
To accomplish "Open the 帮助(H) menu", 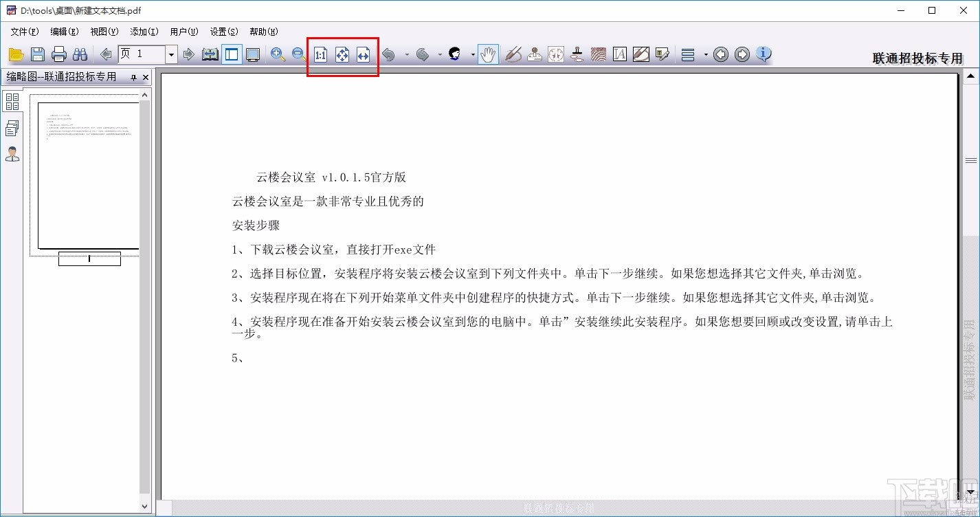I will pyautogui.click(x=264, y=32).
